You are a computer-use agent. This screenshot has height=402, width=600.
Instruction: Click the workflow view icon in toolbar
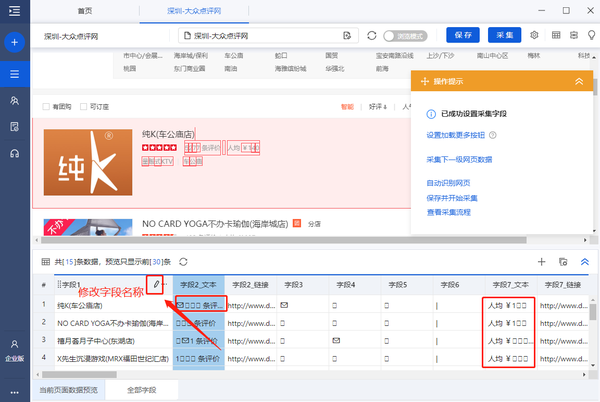click(574, 35)
